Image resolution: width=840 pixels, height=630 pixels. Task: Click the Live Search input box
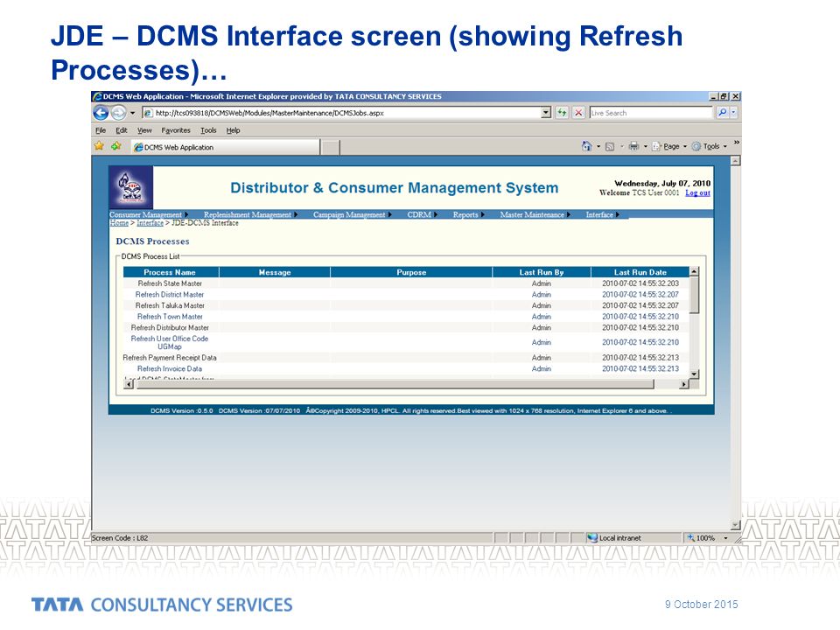tap(651, 113)
